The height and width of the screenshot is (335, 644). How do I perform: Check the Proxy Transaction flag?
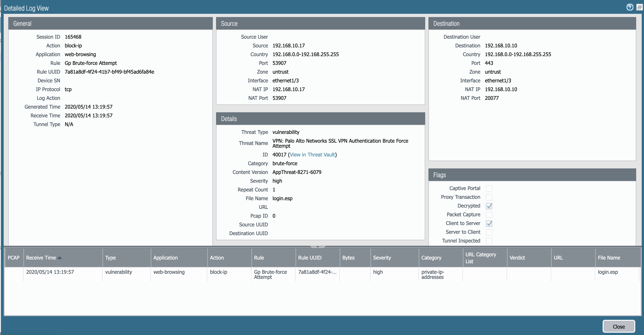(x=489, y=197)
